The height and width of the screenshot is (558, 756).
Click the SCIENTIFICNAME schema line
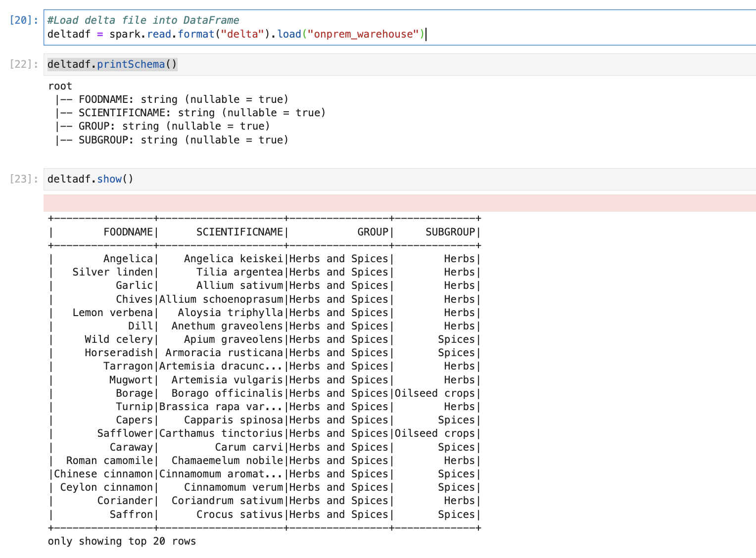[x=202, y=113]
